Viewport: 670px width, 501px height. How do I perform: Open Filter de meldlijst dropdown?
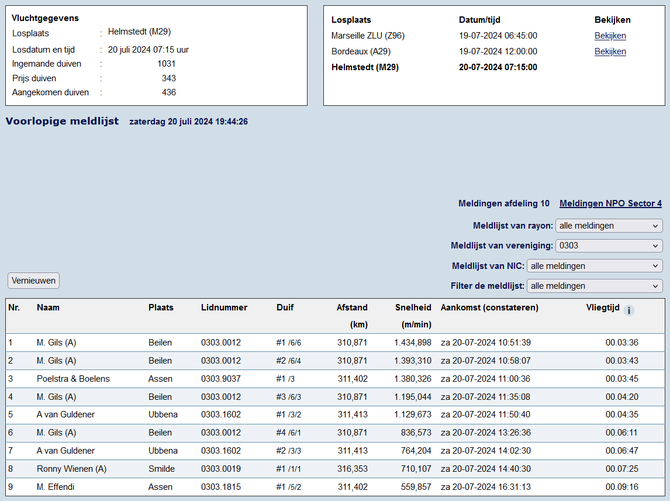(x=595, y=286)
